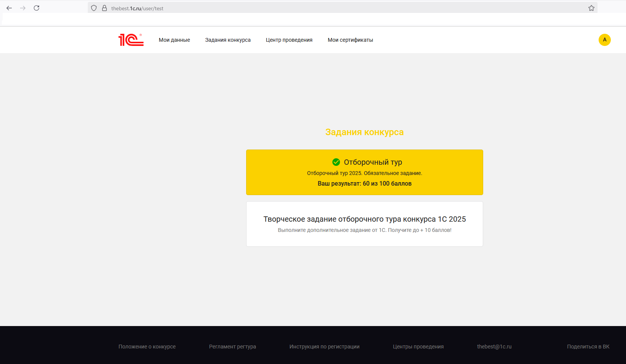Open the Мои сертификаты menu item
Screen dimensions: 626x364
[350, 40]
